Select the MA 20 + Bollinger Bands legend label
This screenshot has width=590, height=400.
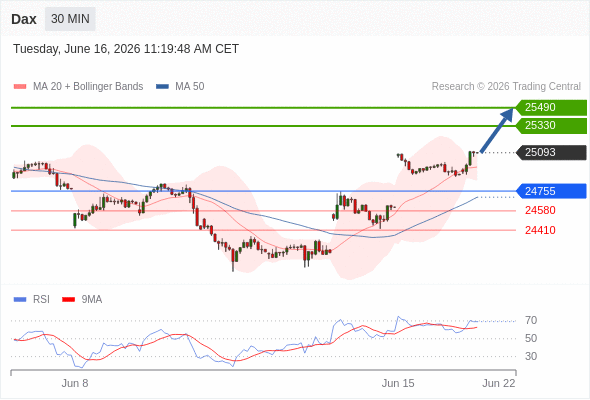88,87
